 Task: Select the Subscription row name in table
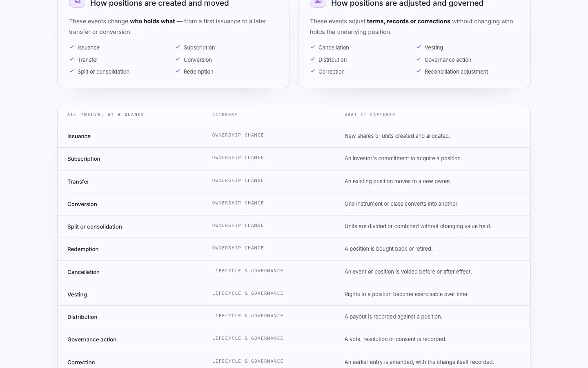pos(84,159)
